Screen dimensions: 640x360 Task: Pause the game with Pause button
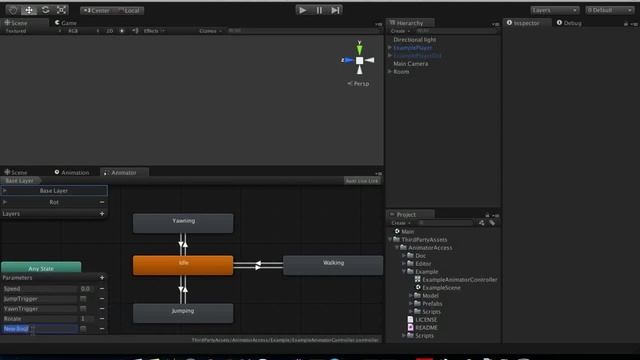319,10
